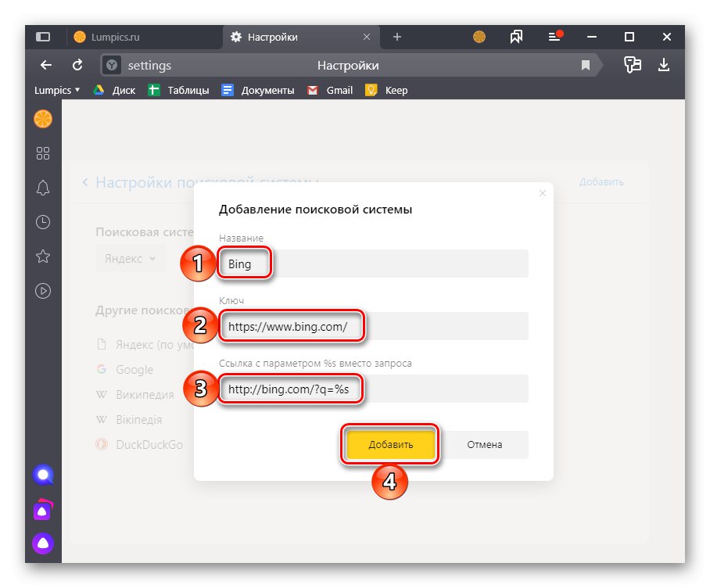Open the Яндекс search engine dropdown
710x588 pixels.
[130, 259]
